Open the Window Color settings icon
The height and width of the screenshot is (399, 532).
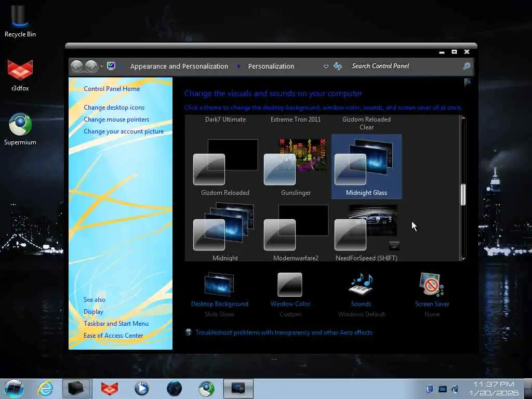[290, 284]
